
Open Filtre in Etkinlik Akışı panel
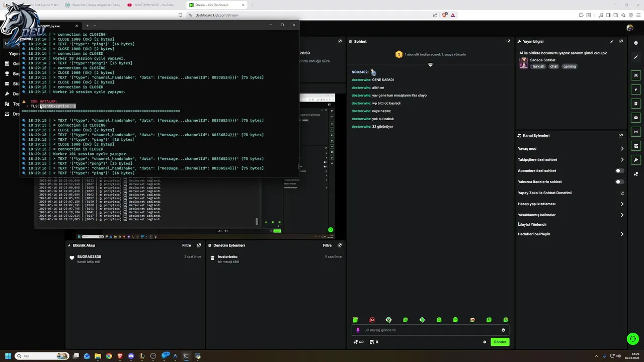click(x=187, y=245)
